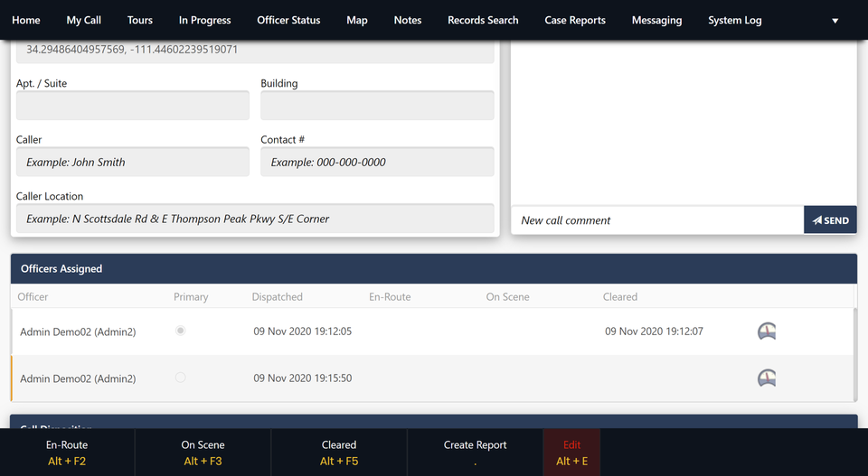868x476 pixels.
Task: Click the Apt. / Suite input field
Action: click(133, 106)
